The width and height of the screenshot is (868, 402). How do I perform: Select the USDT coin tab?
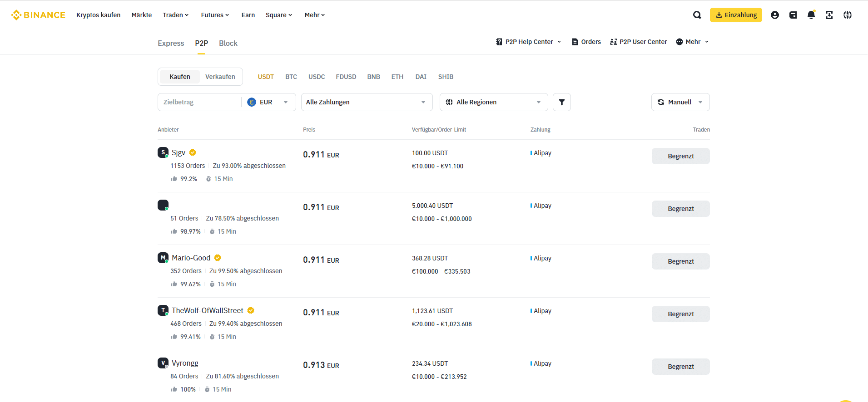pos(266,77)
